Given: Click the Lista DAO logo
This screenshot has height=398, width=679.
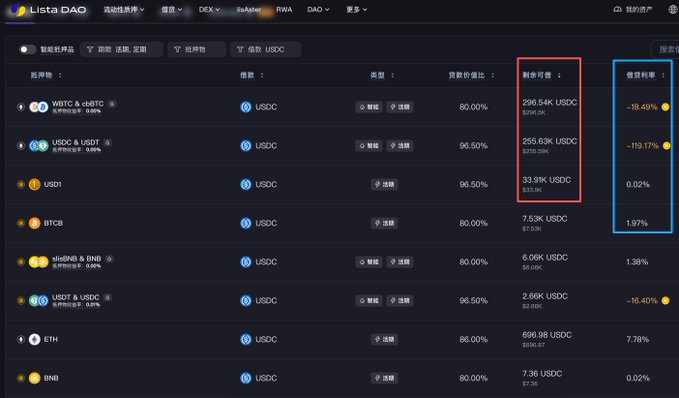Looking at the screenshot, I should [48, 10].
